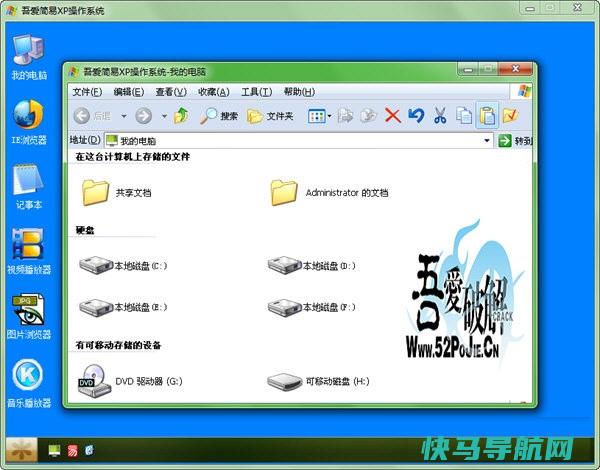This screenshot has height=470, width=600.
Task: Click the green monitor taskbar icon
Action: tap(55, 450)
